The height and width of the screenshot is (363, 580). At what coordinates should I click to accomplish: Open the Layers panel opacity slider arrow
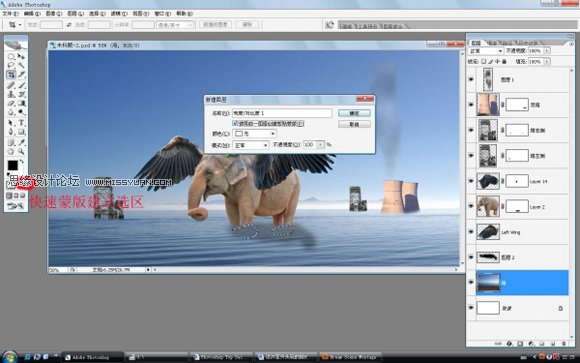coord(547,51)
